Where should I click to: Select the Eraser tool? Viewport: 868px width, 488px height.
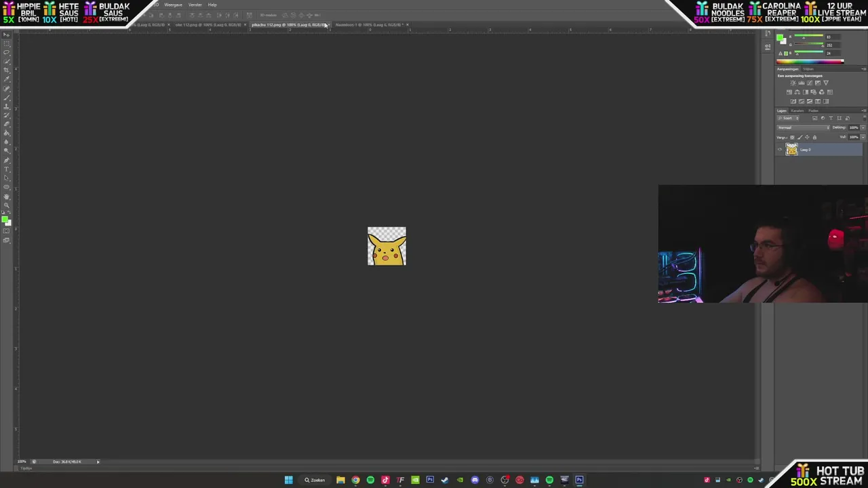(x=7, y=123)
